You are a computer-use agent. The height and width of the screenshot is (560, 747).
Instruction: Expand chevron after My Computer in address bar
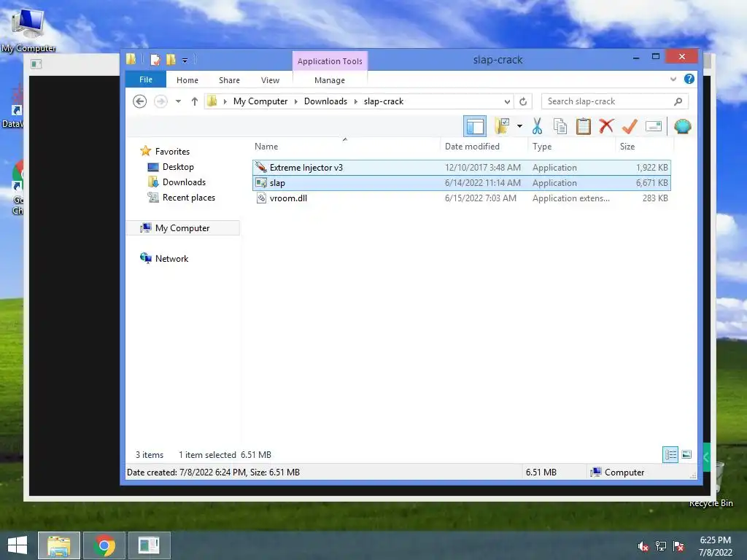click(x=296, y=101)
